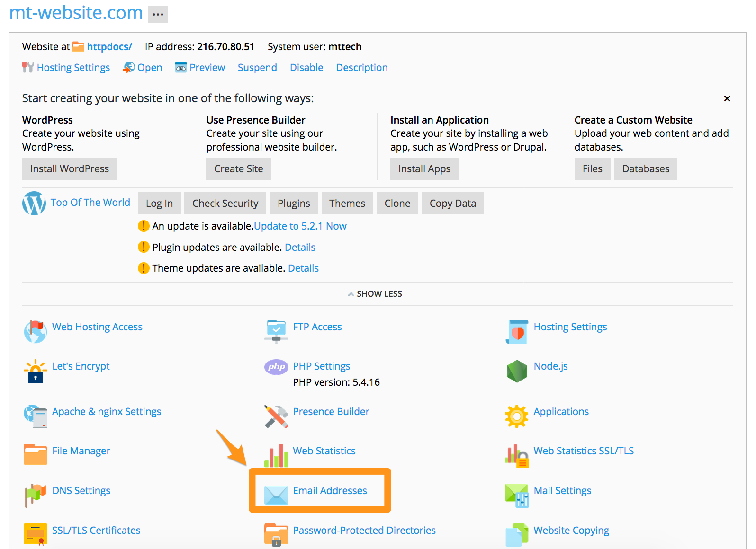Open theme updates Details link
This screenshot has height=549, width=756.
coord(303,268)
